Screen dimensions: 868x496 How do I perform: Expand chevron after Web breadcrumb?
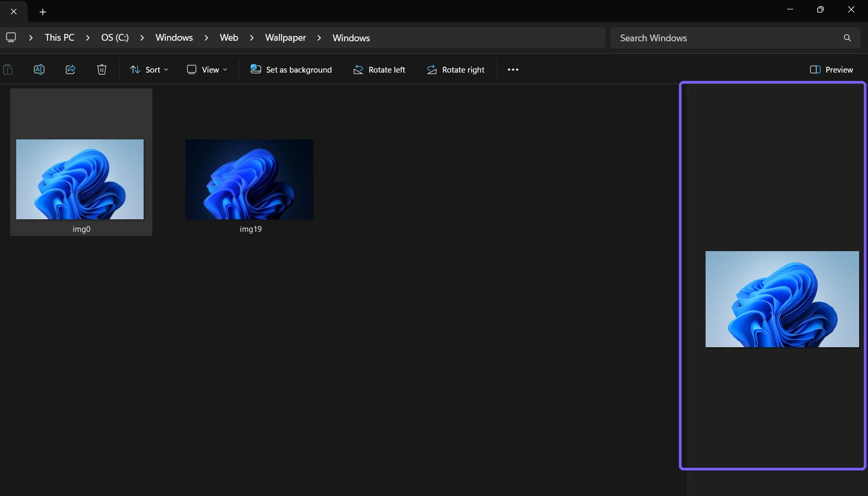tap(252, 38)
